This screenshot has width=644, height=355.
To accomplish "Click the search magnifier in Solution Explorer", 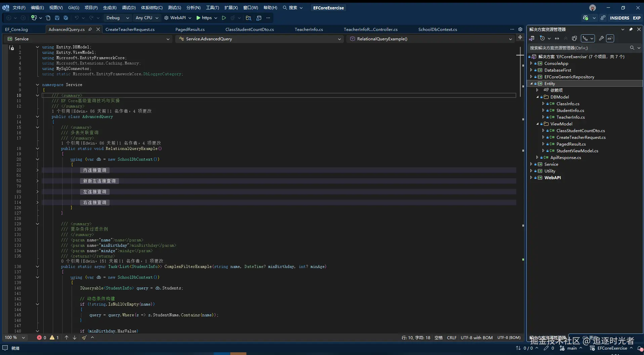I will (x=632, y=48).
